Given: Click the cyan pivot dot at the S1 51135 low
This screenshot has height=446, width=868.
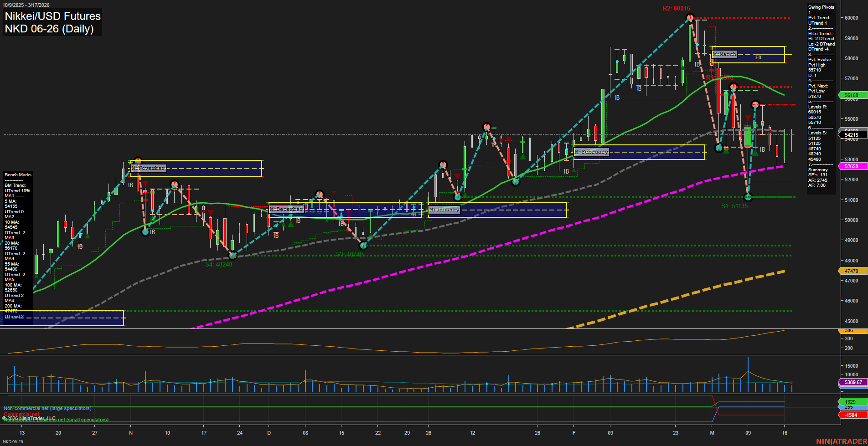Looking at the screenshot, I should click(x=748, y=197).
